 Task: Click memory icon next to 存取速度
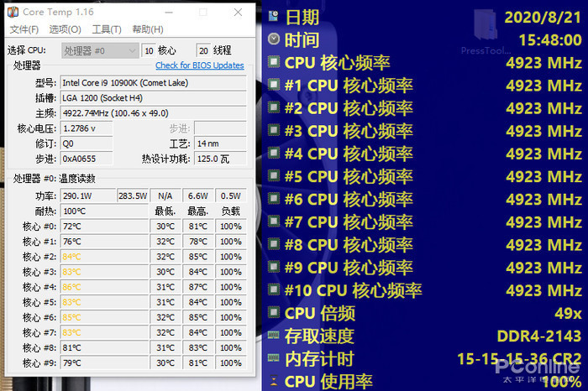coord(273,335)
